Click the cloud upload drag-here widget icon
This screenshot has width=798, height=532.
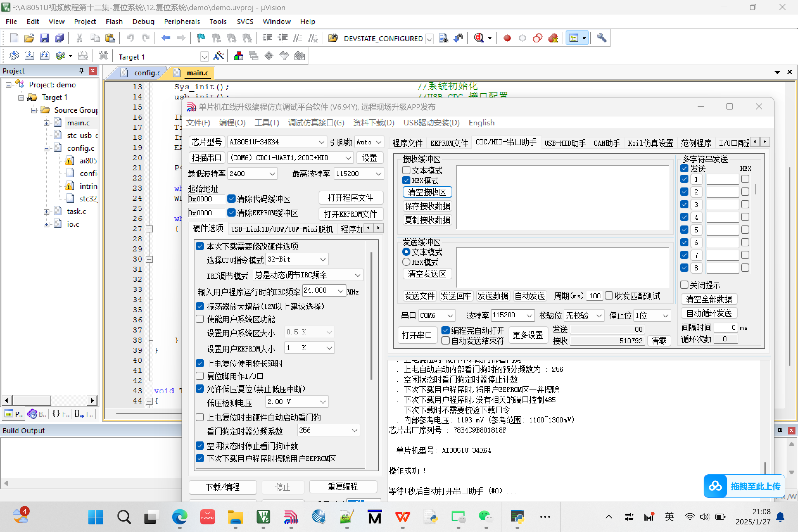(715, 486)
